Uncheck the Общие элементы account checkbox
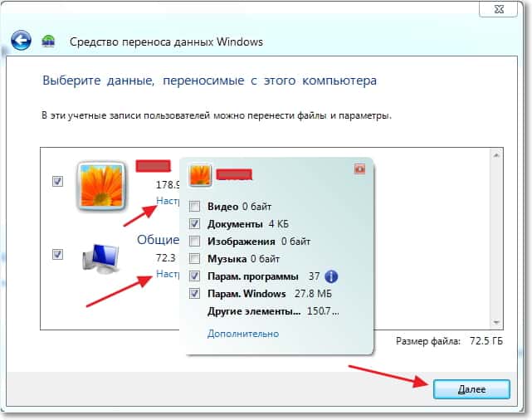This screenshot has height=420, width=532. click(x=57, y=254)
